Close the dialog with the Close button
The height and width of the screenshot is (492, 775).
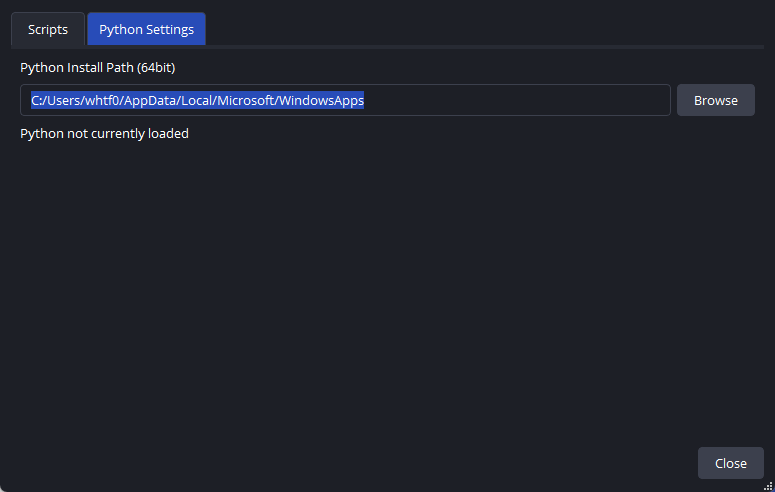(730, 463)
